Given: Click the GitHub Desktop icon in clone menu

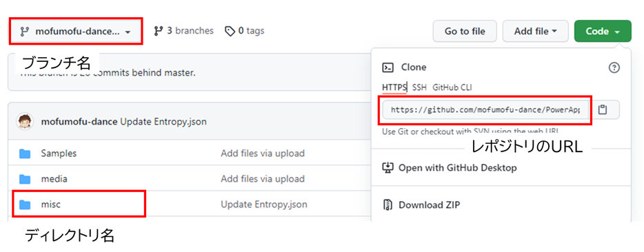Looking at the screenshot, I should pos(388,168).
